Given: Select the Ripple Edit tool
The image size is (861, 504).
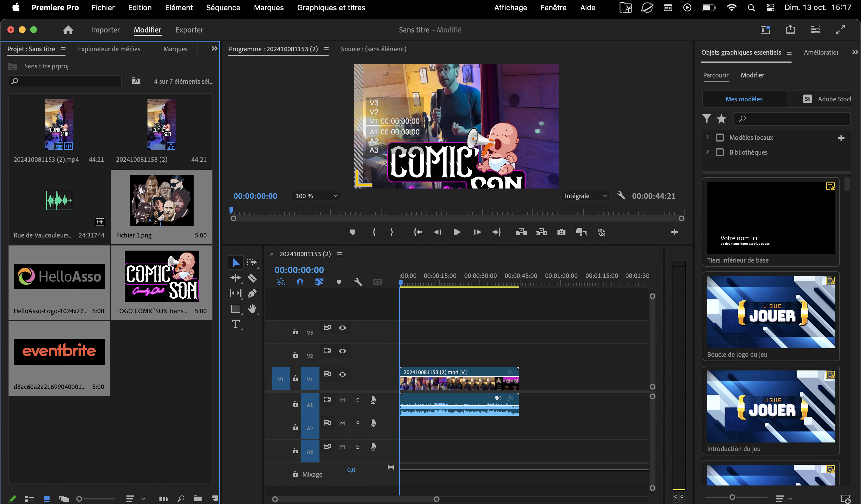Looking at the screenshot, I should click(235, 278).
